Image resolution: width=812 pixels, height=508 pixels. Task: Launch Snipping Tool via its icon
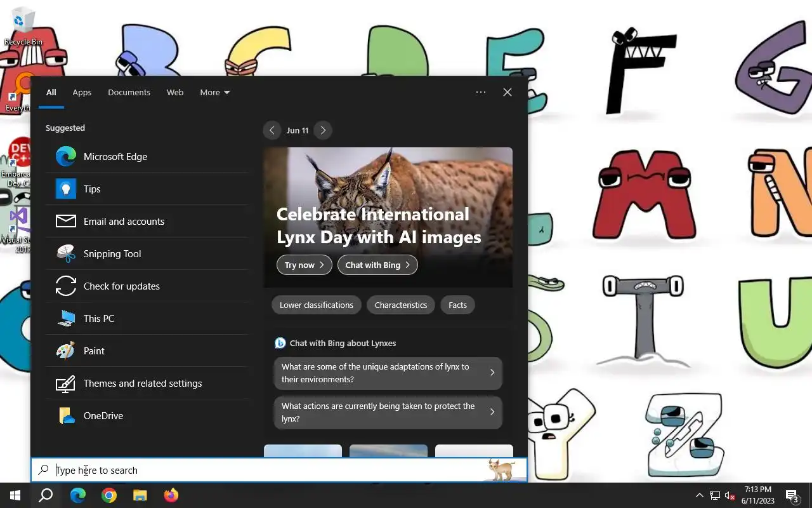pos(66,253)
